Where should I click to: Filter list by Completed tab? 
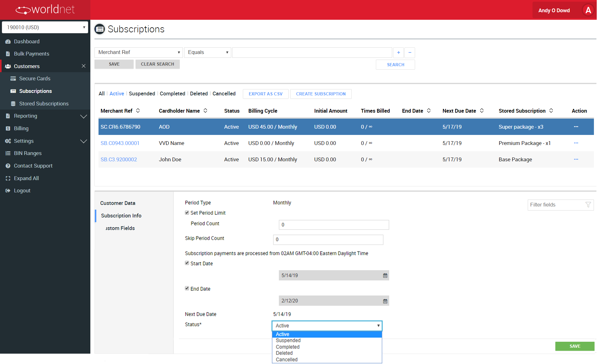point(173,94)
